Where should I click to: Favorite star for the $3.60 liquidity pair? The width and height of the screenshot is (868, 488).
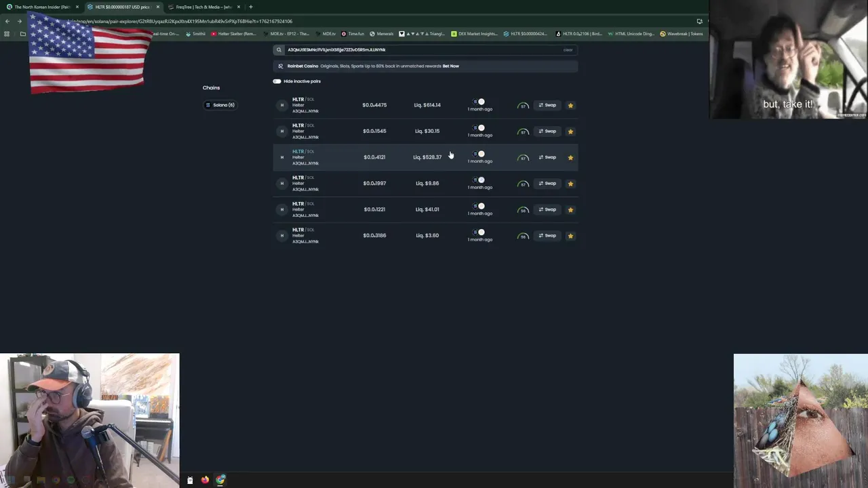pos(570,236)
